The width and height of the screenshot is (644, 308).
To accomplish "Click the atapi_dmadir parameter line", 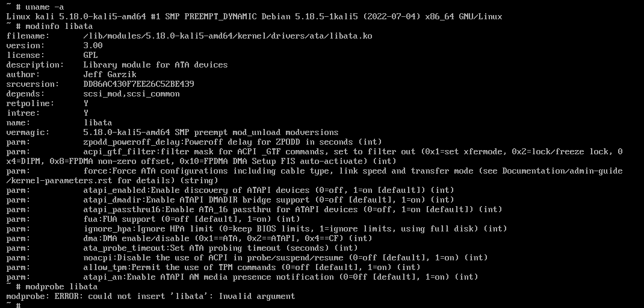I will (268, 200).
